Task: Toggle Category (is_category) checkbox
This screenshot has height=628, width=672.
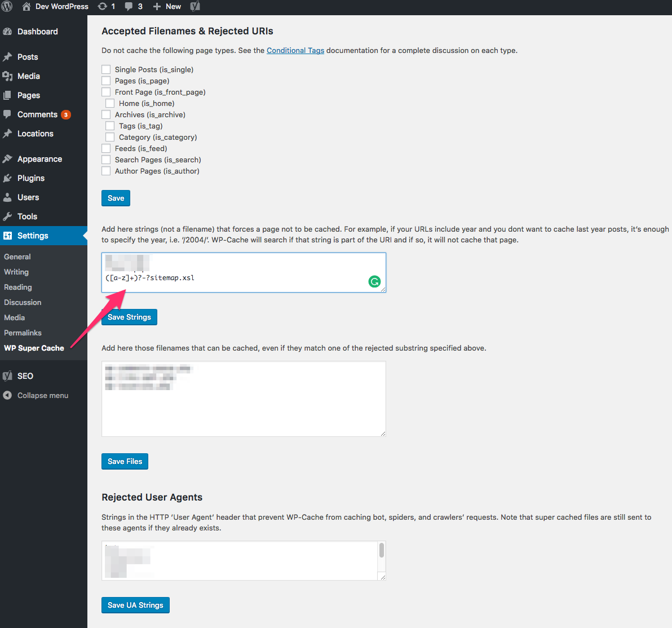Action: click(110, 137)
